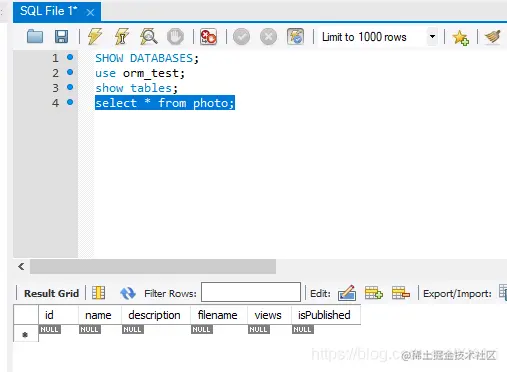This screenshot has height=372, width=507.
Task: Rollback transaction X circle icon
Action: pyautogui.click(x=268, y=36)
